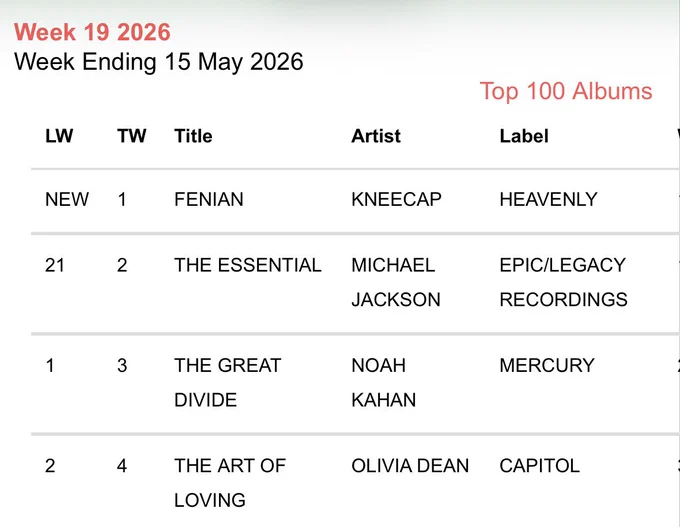Click the Week Ending 15 May 2026 text
Image resolution: width=680 pixels, height=527 pixels.
click(x=159, y=62)
